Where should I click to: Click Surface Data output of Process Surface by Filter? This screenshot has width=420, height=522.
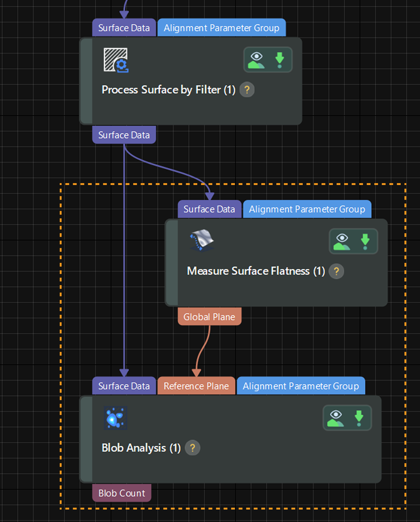point(124,135)
